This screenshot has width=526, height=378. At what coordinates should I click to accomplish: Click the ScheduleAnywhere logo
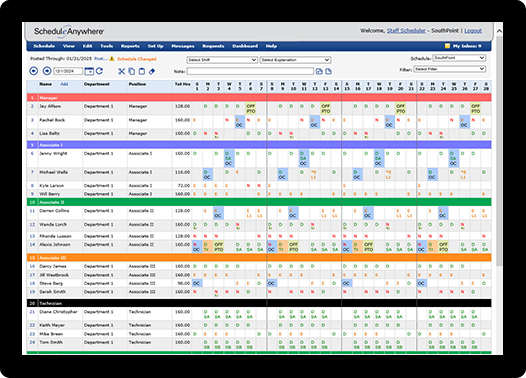click(x=69, y=32)
